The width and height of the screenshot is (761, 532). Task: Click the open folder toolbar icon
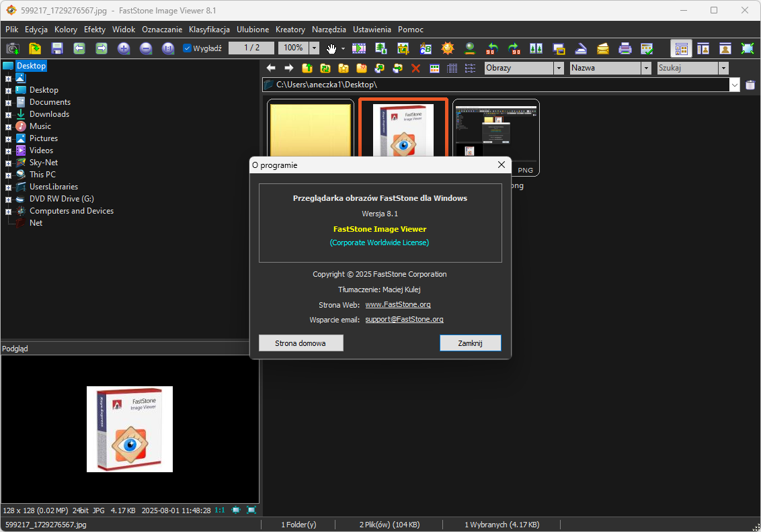coord(35,48)
